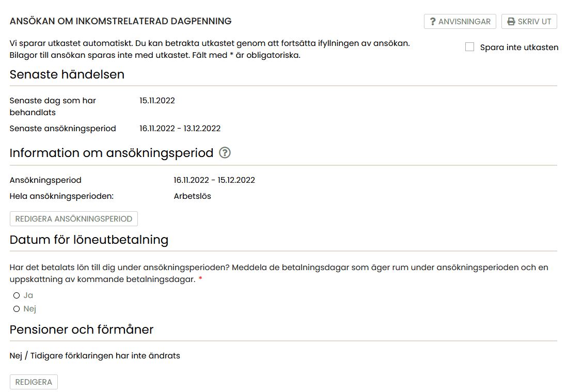
Task: Open help icon beside Information om ansökningsperiod
Action: (x=225, y=153)
